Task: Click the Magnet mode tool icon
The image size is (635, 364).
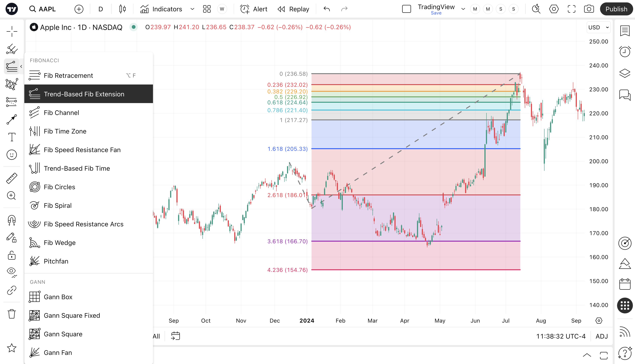Action: coord(12,220)
